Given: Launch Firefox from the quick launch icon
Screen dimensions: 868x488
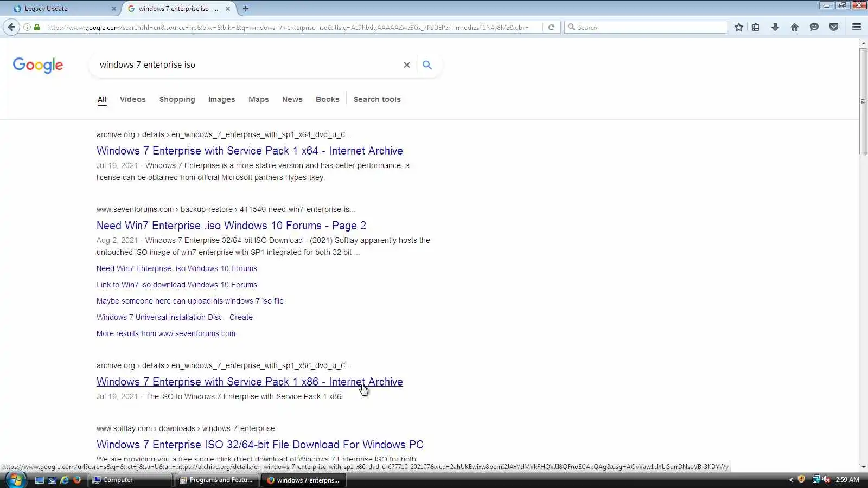Looking at the screenshot, I should (77, 480).
